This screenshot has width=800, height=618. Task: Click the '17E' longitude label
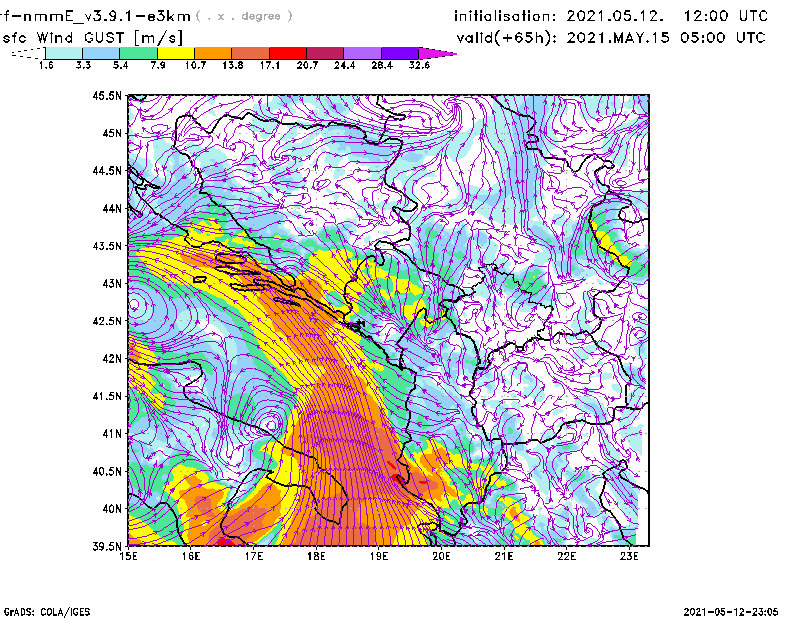tap(254, 556)
